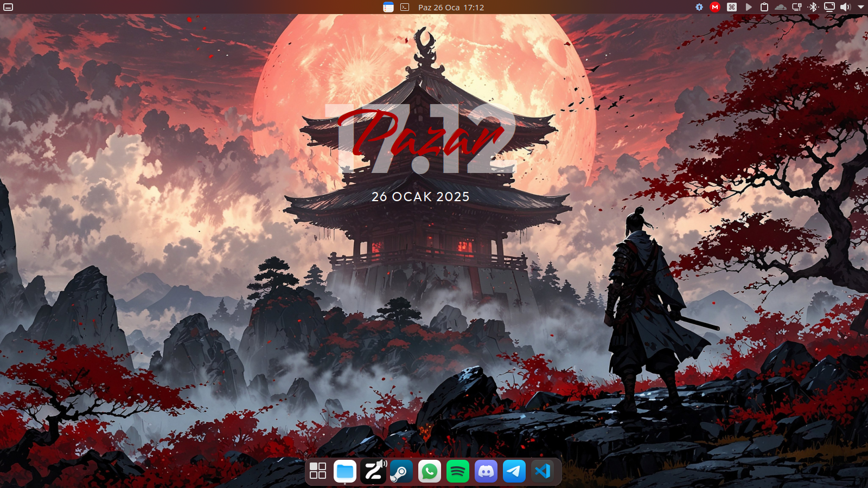
Task: Open the red MEGA tray icon
Action: [x=715, y=7]
